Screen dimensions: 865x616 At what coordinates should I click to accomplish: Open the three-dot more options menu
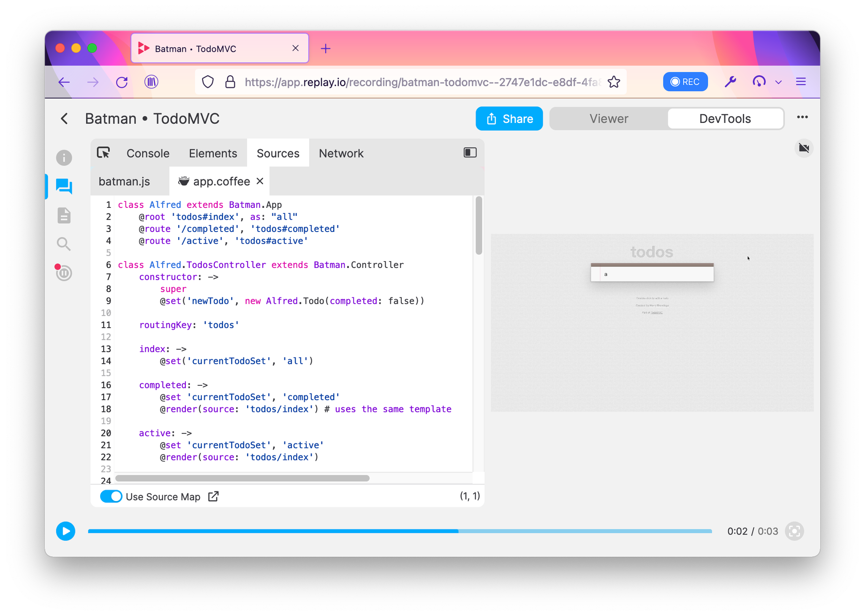[x=802, y=117]
